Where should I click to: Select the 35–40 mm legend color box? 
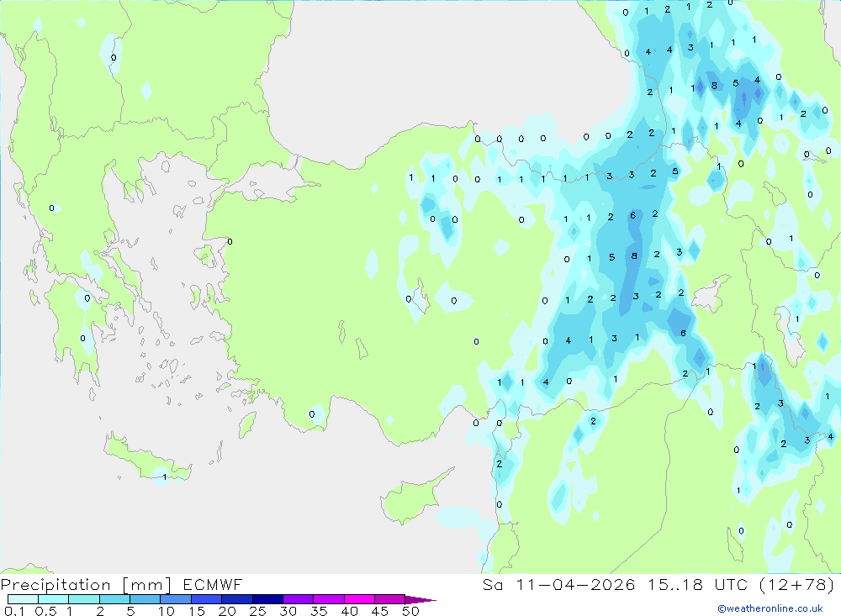[x=329, y=599]
